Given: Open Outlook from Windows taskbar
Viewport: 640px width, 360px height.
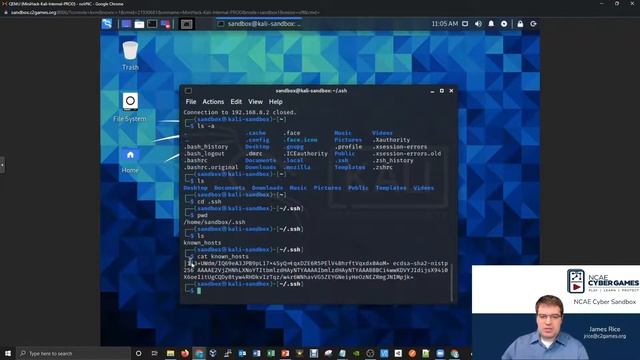Looking at the screenshot, I should coord(242,353).
